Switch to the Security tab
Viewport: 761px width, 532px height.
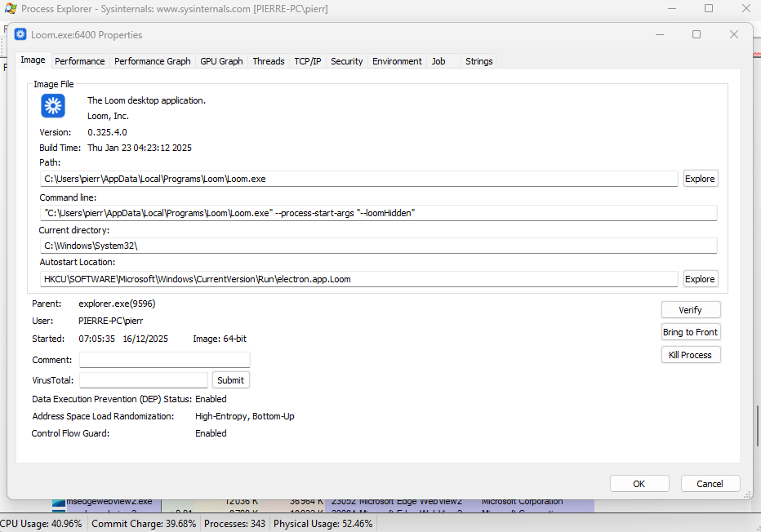pos(346,61)
